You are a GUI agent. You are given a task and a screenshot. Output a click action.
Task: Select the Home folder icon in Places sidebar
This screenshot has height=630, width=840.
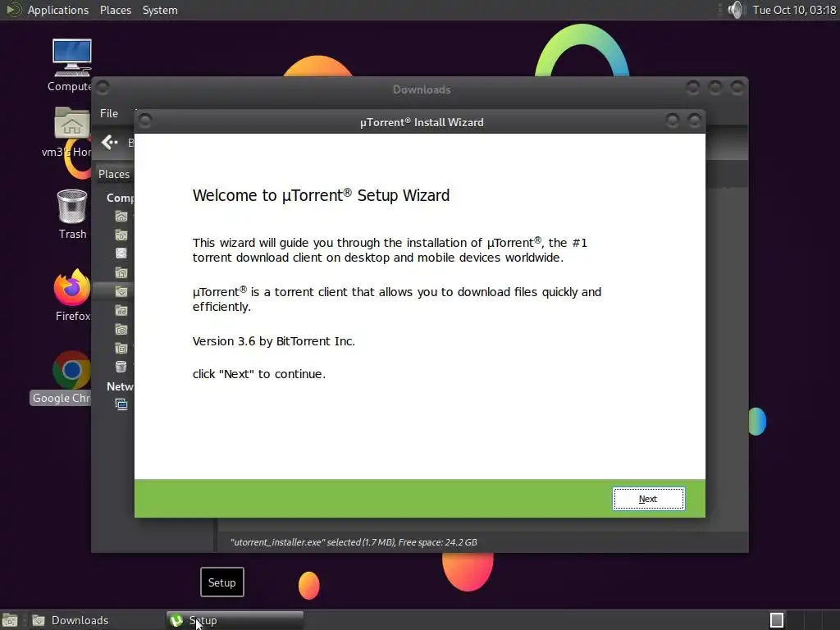point(121,217)
